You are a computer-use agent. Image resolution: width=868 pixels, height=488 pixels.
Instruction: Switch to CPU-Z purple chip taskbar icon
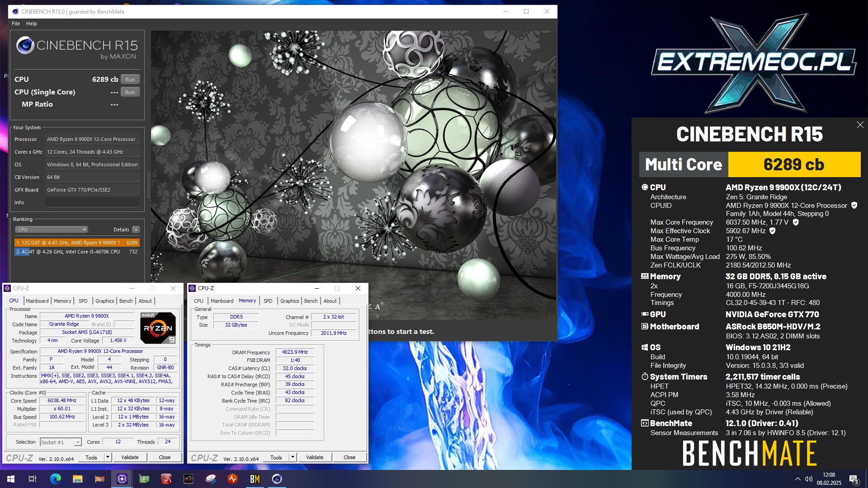coord(122,479)
